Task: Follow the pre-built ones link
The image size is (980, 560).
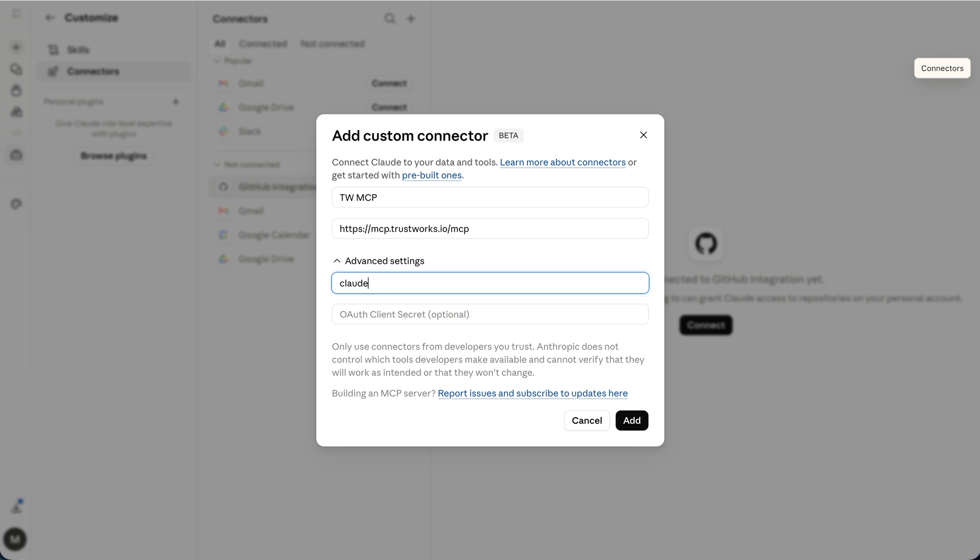Action: coord(432,175)
